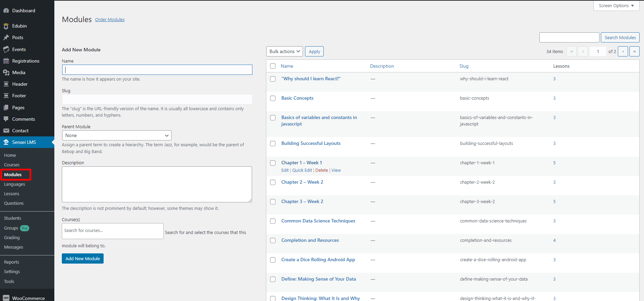Expand the Parent Module dropdown
Screen dimensions: 644x301
click(x=117, y=135)
